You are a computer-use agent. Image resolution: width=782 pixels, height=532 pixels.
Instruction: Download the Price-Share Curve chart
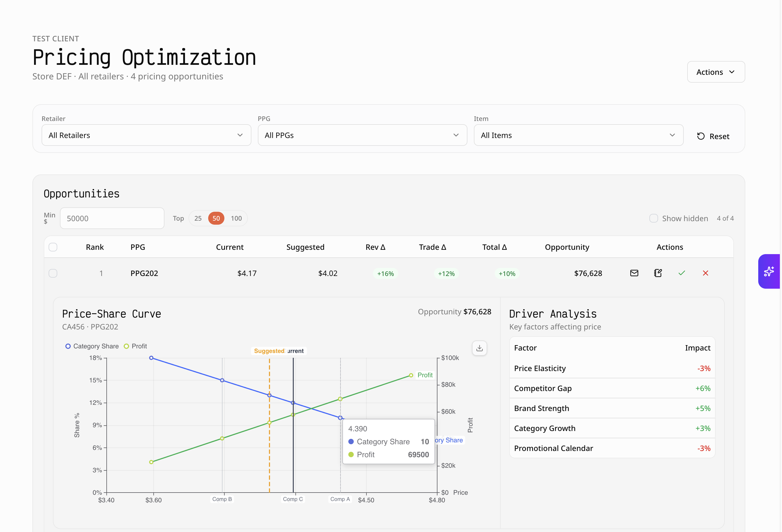[480, 348]
